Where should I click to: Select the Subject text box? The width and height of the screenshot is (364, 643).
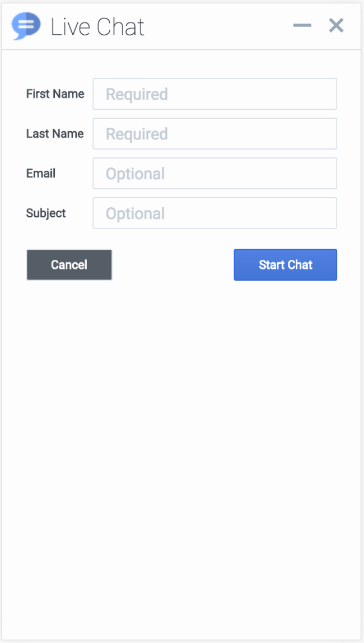[x=214, y=213]
